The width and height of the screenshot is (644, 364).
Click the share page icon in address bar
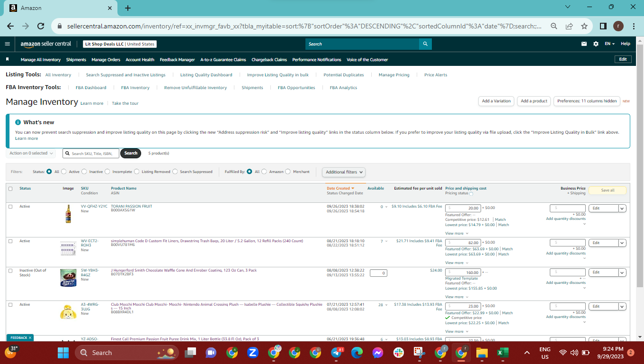tap(569, 26)
